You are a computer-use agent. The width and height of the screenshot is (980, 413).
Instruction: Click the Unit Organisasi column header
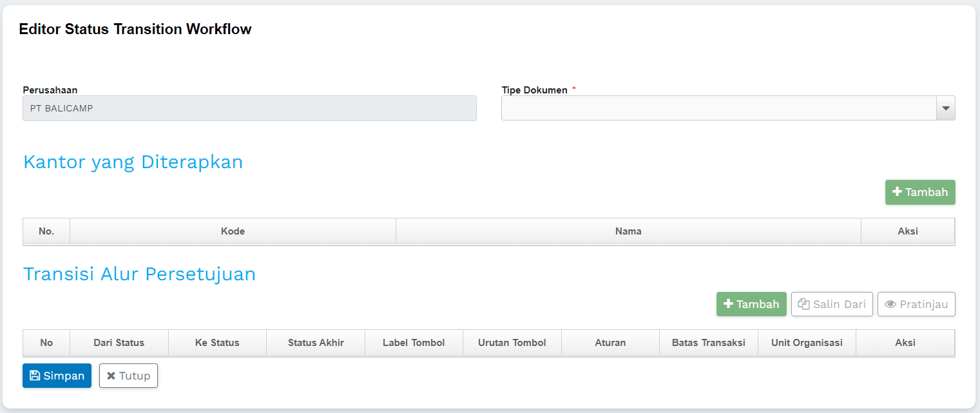(807, 343)
